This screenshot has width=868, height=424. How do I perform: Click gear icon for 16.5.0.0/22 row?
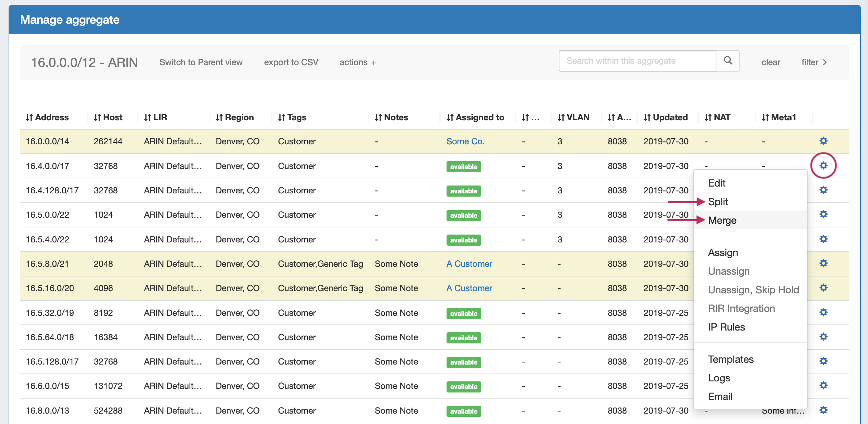(823, 214)
